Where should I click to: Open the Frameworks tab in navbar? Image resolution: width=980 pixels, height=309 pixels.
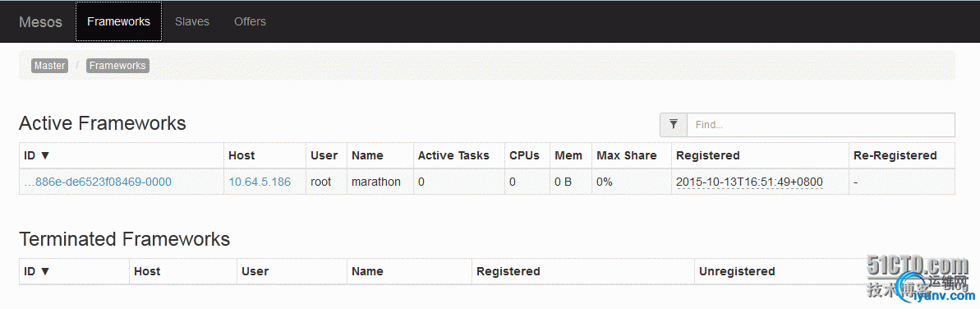coord(119,21)
